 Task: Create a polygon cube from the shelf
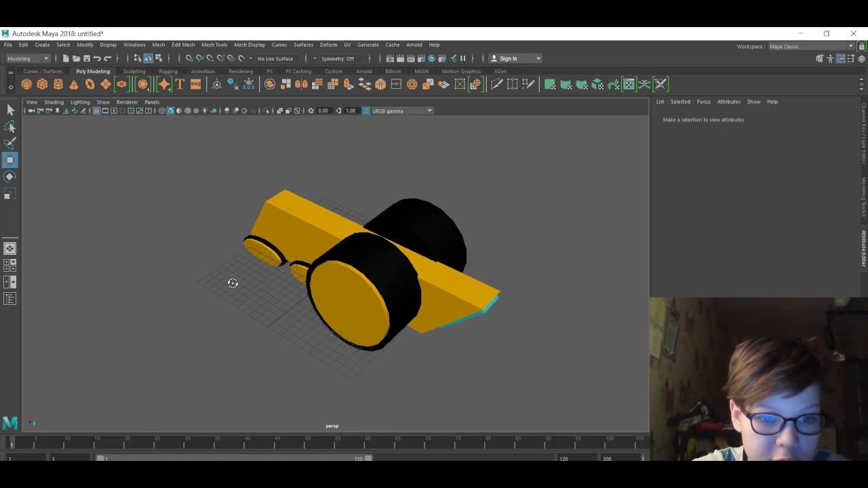(x=42, y=84)
